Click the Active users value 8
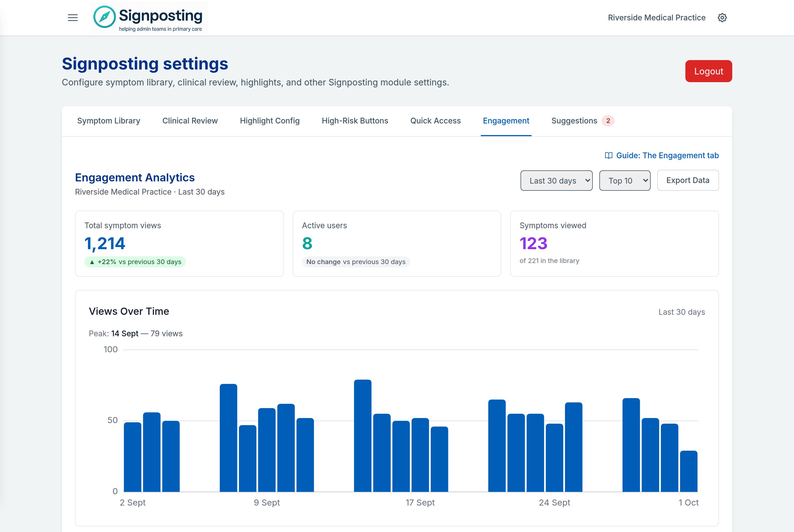Screen dimensions: 794x532 click(307, 243)
